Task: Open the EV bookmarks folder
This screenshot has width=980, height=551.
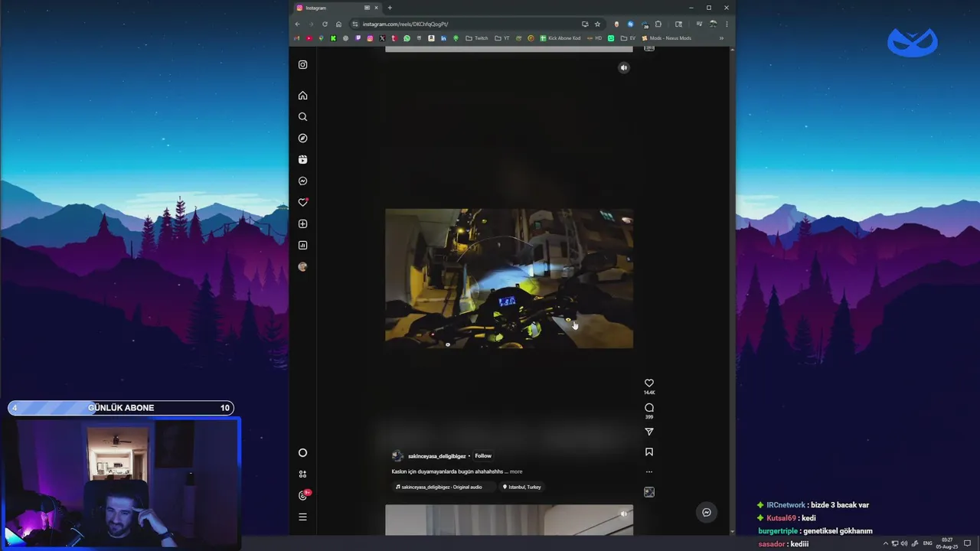Action: [628, 38]
